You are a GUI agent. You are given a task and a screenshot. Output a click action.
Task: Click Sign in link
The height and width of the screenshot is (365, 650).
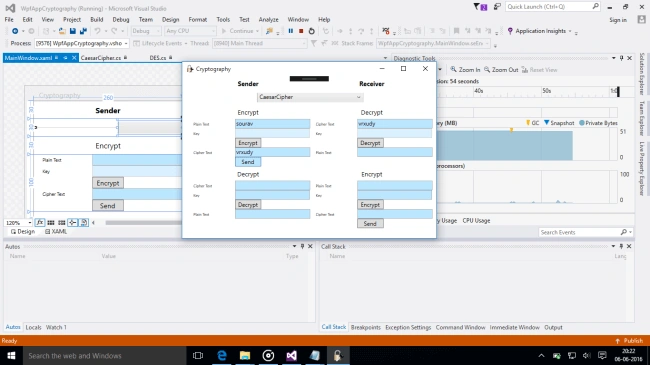pyautogui.click(x=618, y=20)
